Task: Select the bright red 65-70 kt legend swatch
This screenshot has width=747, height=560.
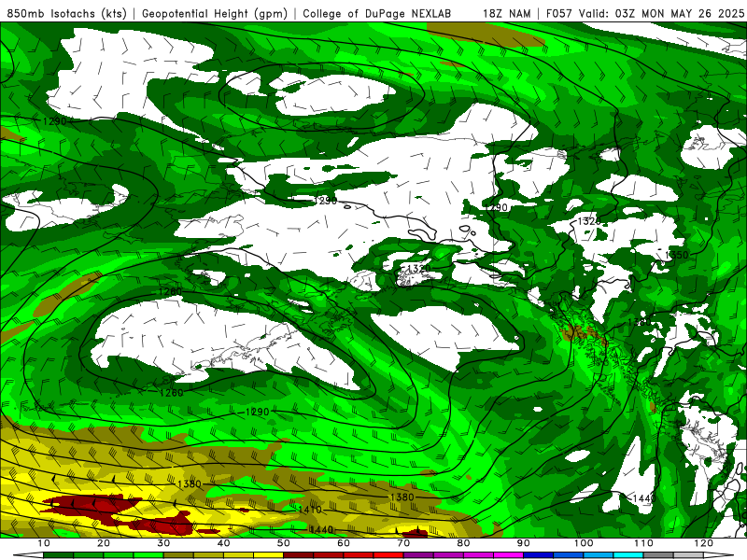Action: (388, 555)
